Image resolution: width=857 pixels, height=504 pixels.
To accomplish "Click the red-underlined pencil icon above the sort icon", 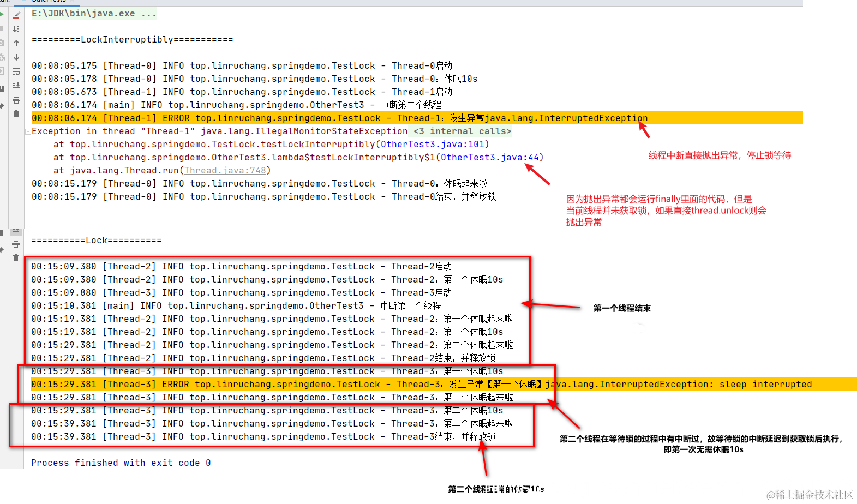I will coord(16,15).
